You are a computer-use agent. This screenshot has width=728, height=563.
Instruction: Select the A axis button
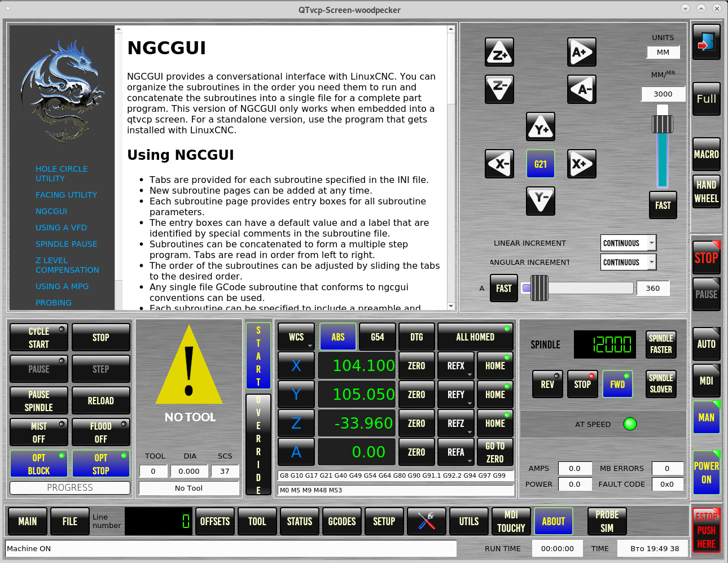pos(296,452)
